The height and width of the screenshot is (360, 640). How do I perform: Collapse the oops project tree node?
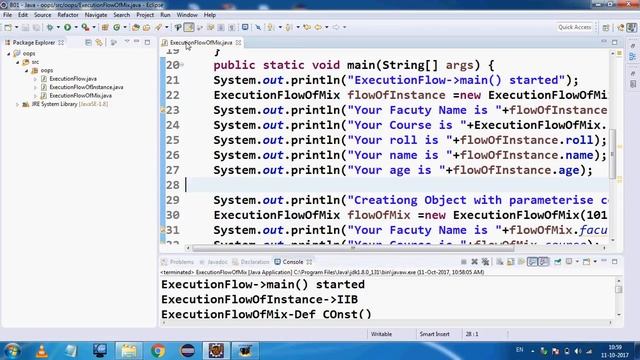tap(9, 53)
